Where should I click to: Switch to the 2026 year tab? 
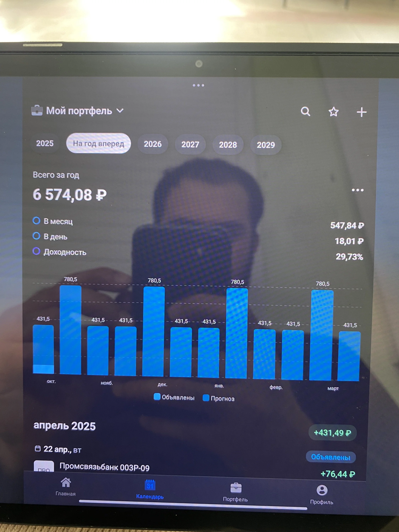[153, 144]
